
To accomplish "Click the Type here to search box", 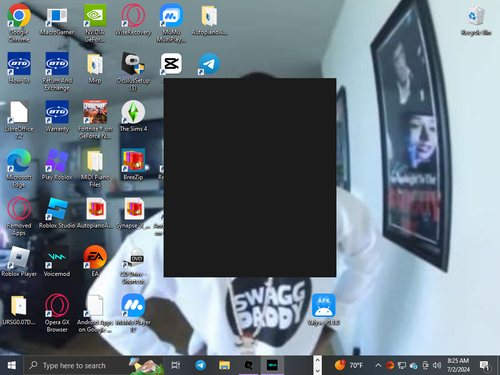I will [x=94, y=365].
